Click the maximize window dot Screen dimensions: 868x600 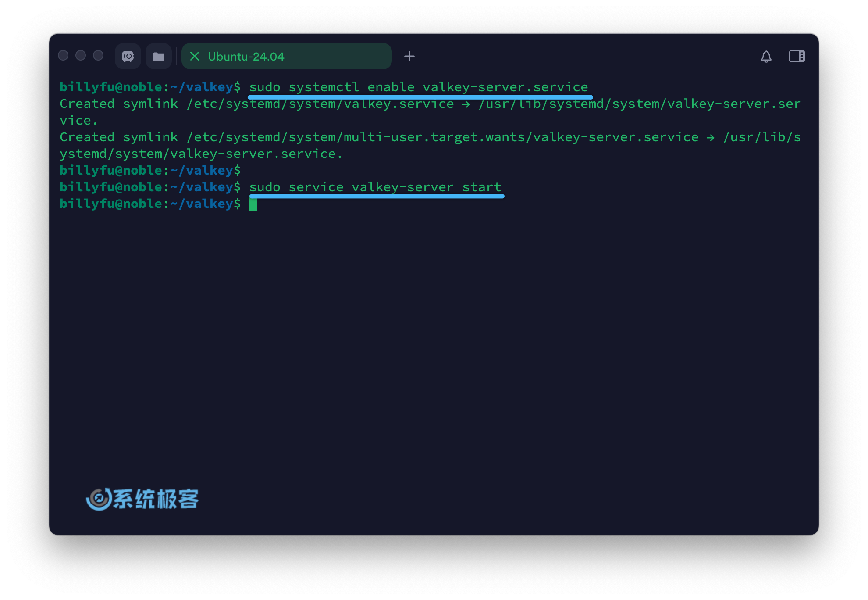[98, 55]
